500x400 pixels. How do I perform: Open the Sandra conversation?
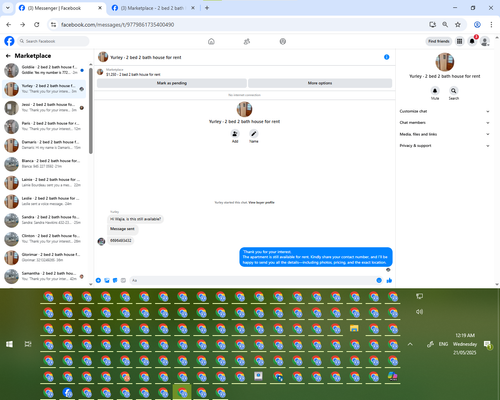coord(44,220)
